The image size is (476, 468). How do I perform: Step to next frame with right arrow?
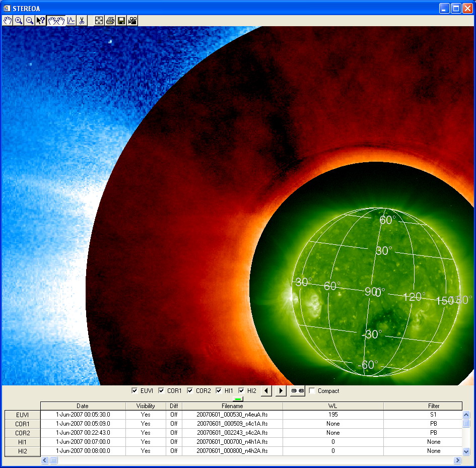[281, 391]
